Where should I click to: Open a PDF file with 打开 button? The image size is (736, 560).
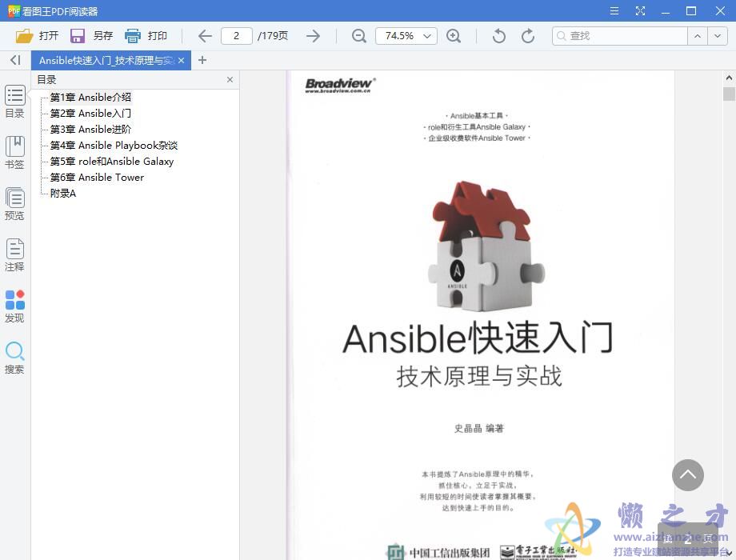37,36
